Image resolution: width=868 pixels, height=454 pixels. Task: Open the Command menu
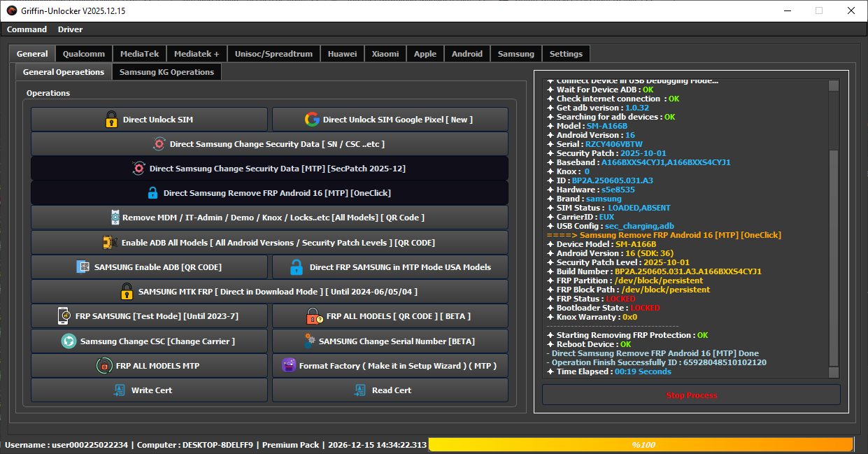point(27,29)
